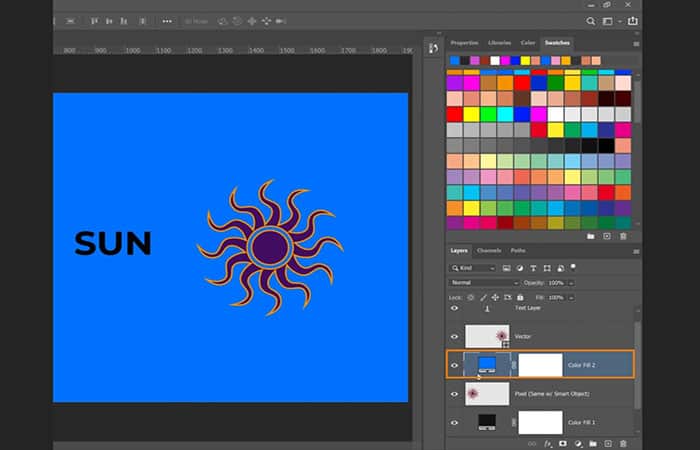Open the Libraries panel tab

click(499, 43)
